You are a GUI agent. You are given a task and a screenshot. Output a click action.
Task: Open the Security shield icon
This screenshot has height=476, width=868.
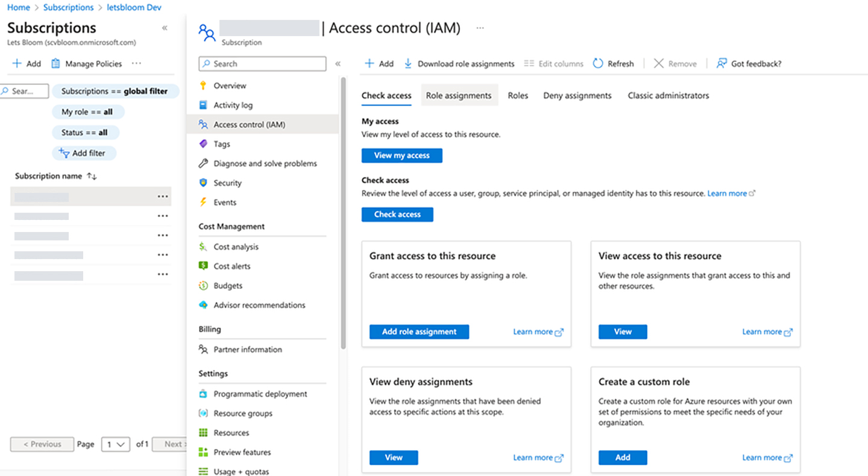[x=203, y=183]
